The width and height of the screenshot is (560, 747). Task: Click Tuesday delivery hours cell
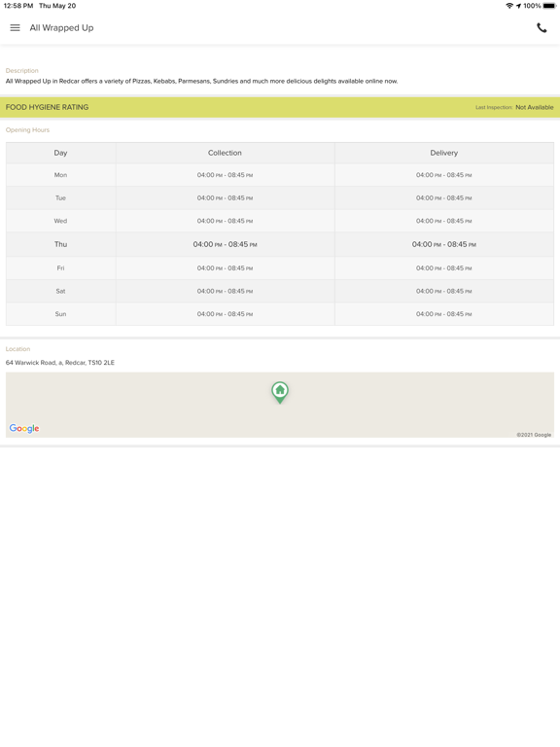pos(443,197)
